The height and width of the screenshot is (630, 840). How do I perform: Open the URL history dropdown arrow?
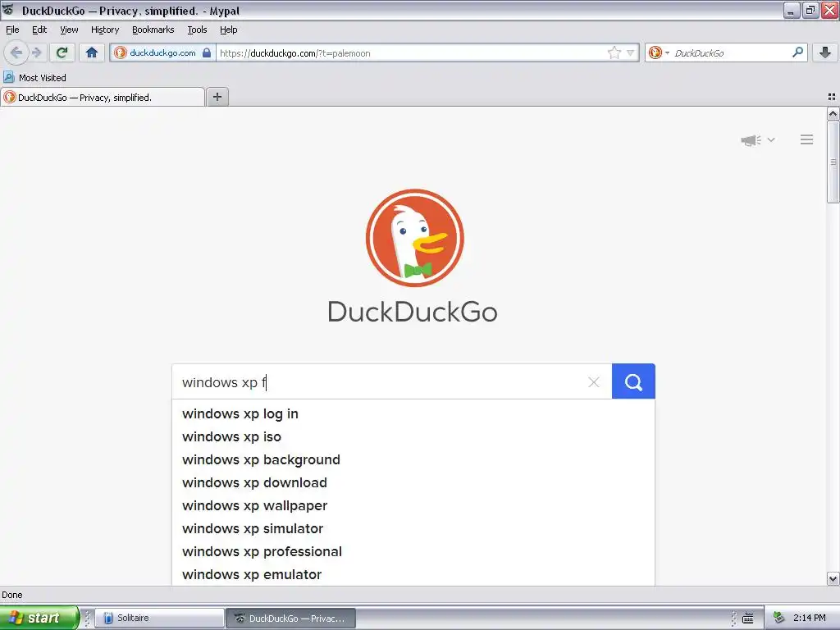(x=631, y=52)
